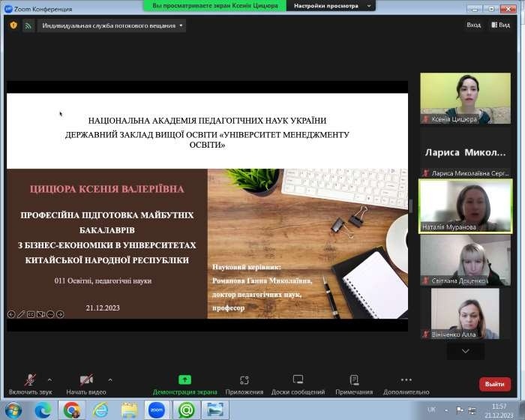This screenshot has width=525, height=420.
Task: Click the green livestream signal icon
Action: coord(28,25)
